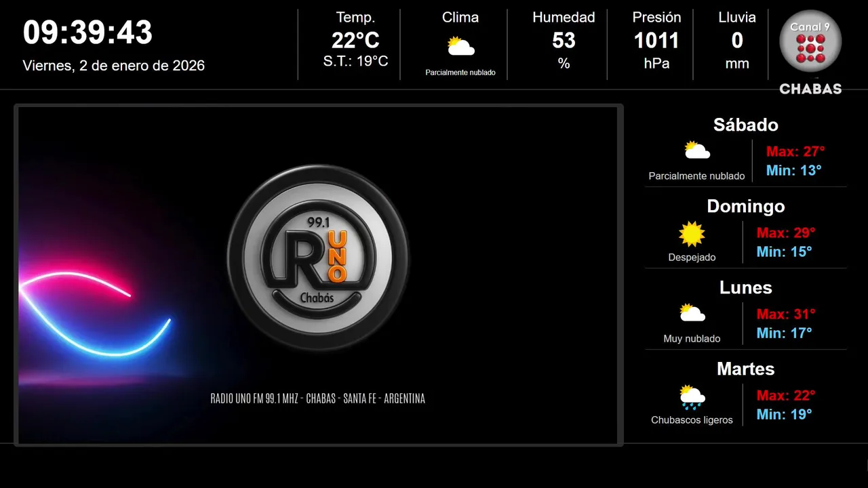Click Sábado's Min: 13° value
The image size is (868, 488).
[x=794, y=170]
